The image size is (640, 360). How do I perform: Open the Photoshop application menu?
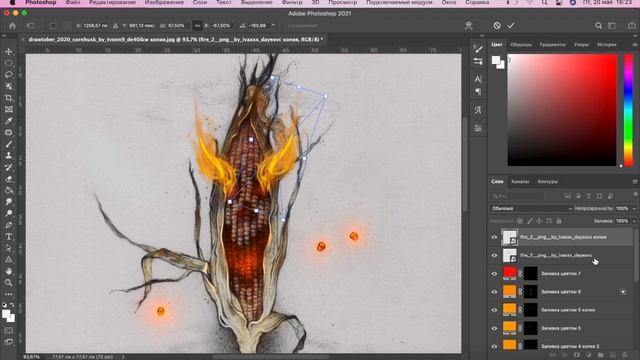click(41, 2)
